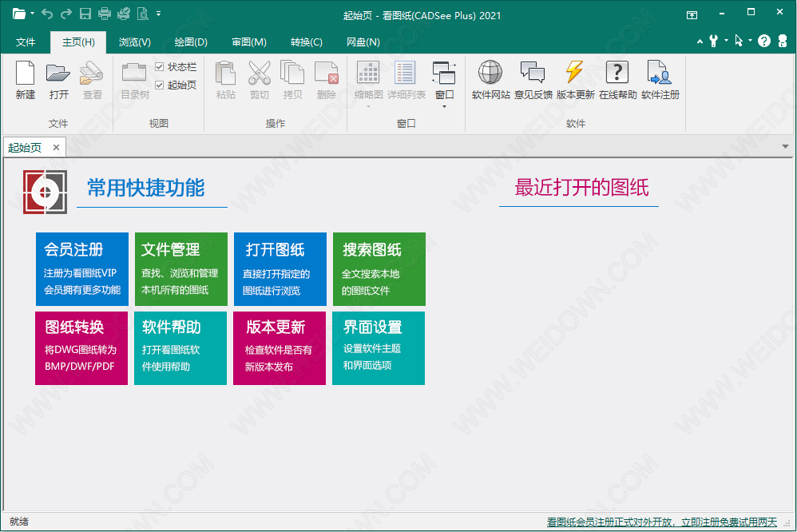Viewport: 797px width, 532px height.
Task: Close the 起始页 document tab
Action: tap(56, 148)
